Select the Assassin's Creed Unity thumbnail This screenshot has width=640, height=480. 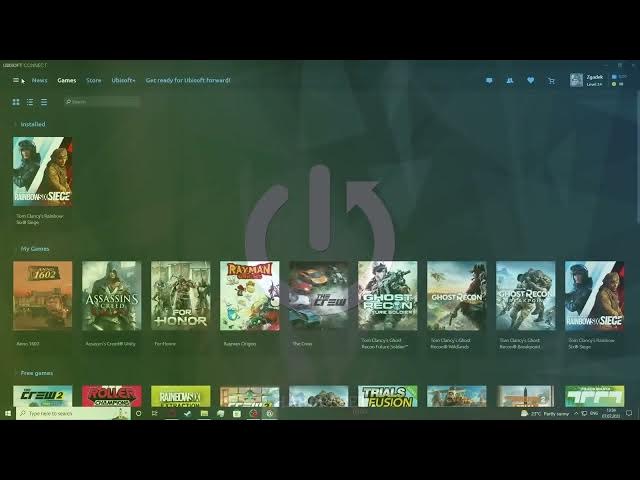(111, 295)
